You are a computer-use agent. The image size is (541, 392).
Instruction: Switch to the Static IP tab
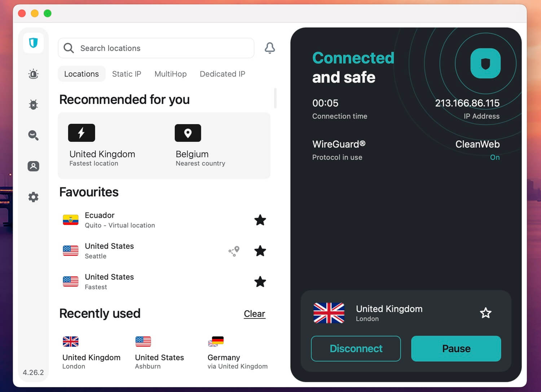(126, 74)
